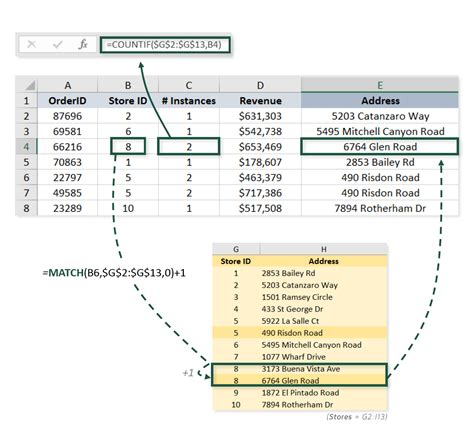Select row 1 header

(x=26, y=101)
